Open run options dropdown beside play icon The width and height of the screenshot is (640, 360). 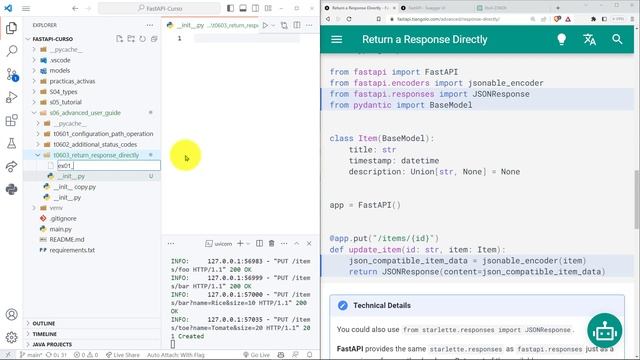273,25
